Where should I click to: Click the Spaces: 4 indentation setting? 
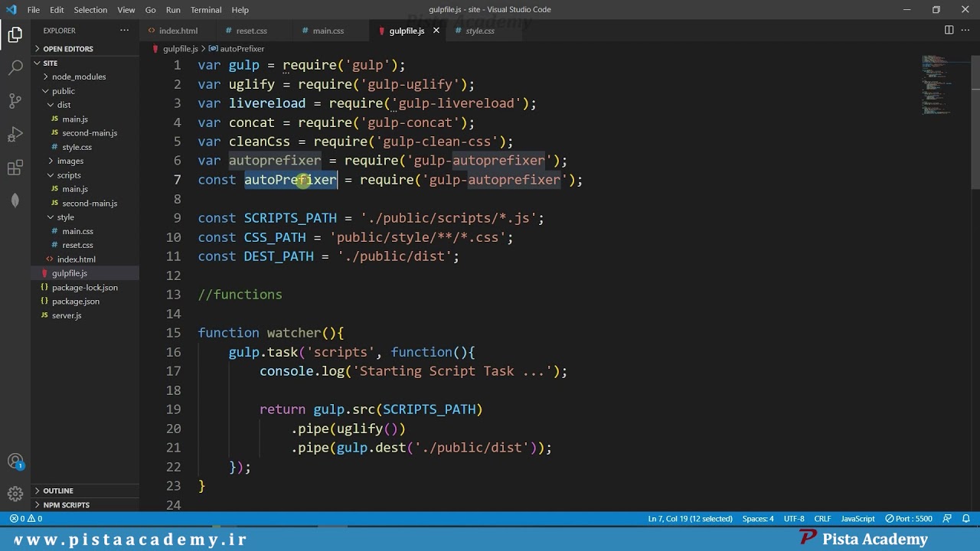(758, 519)
